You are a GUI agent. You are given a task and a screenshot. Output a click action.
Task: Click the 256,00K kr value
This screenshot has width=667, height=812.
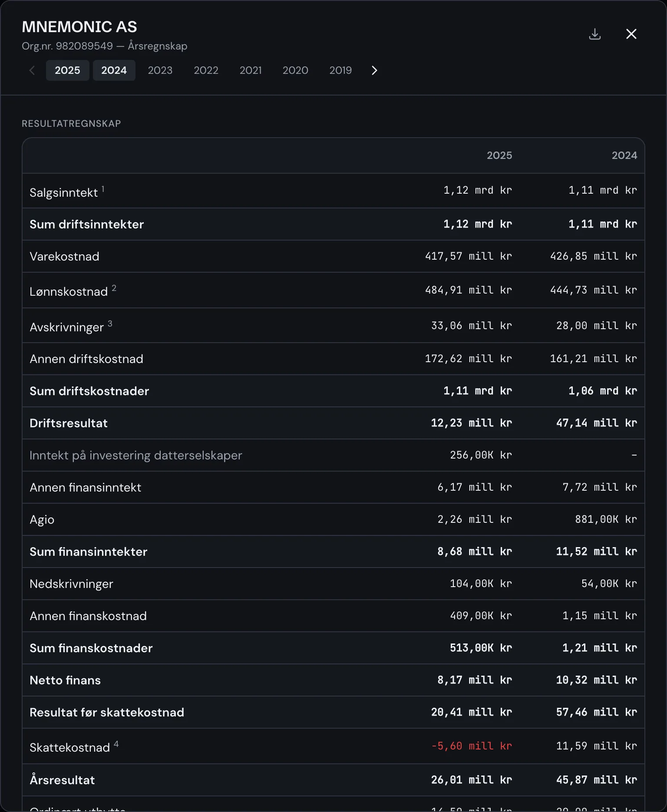pos(481,455)
